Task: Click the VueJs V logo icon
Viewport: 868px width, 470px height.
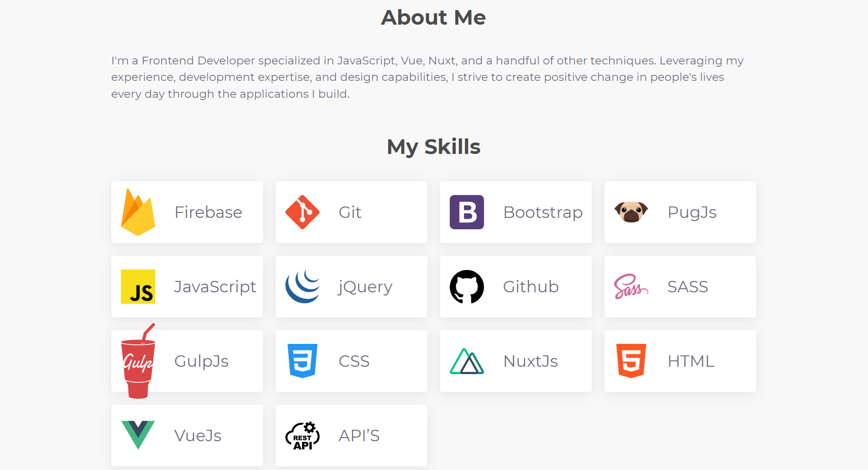Action: [x=138, y=435]
